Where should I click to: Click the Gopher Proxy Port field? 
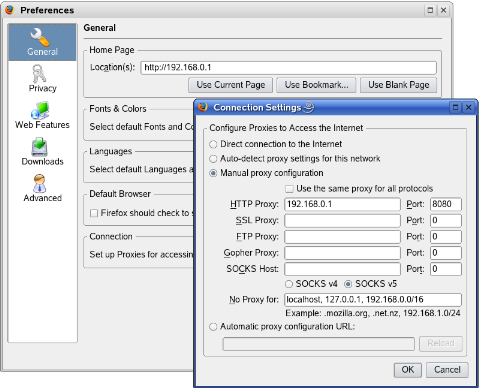coord(446,253)
